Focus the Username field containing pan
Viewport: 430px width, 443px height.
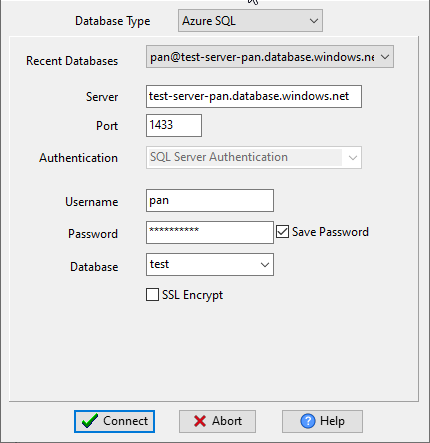210,201
